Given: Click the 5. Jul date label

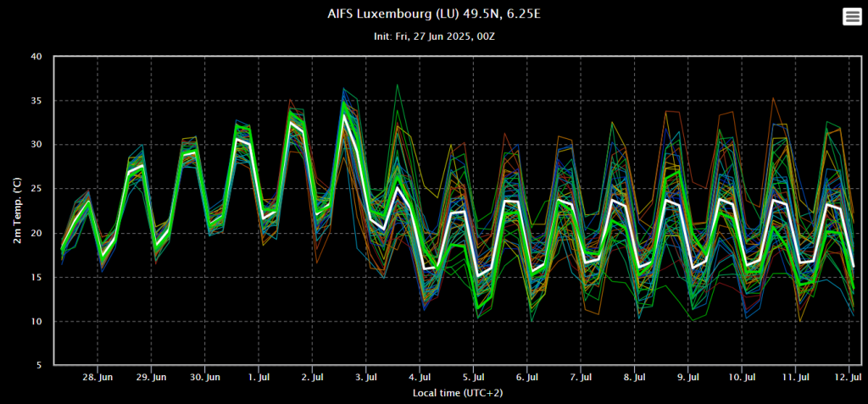Looking at the screenshot, I should (x=474, y=377).
